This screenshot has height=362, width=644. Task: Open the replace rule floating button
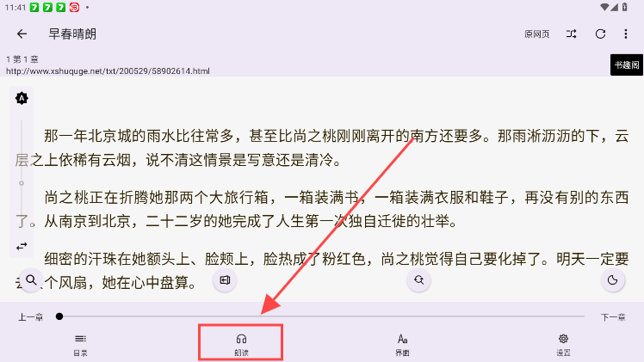(x=418, y=280)
